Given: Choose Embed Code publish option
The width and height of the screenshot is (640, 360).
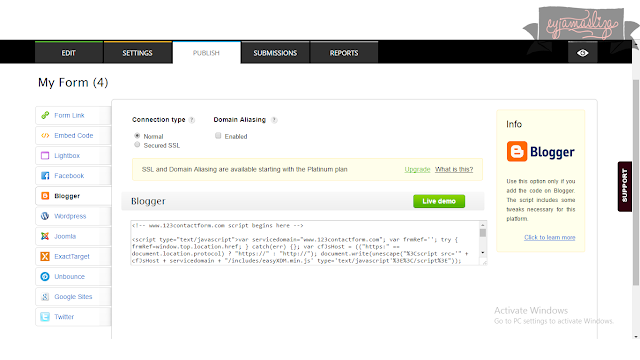Looking at the screenshot, I should click(73, 136).
